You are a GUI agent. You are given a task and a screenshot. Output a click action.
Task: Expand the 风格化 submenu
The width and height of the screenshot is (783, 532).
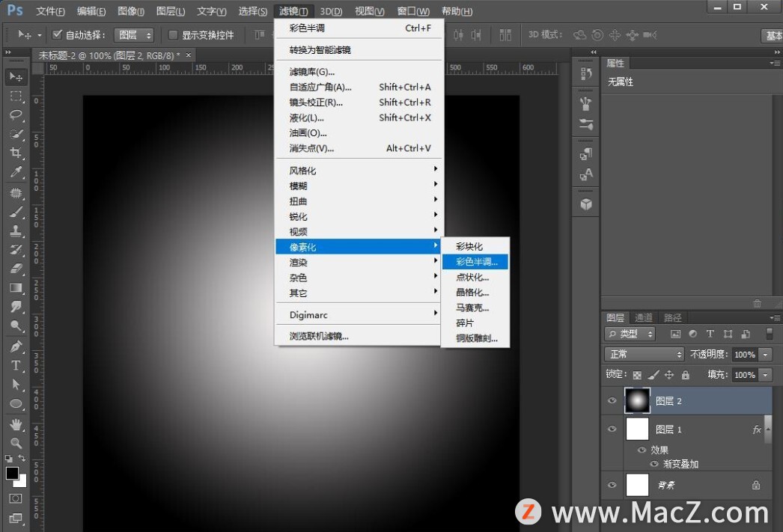[358, 171]
